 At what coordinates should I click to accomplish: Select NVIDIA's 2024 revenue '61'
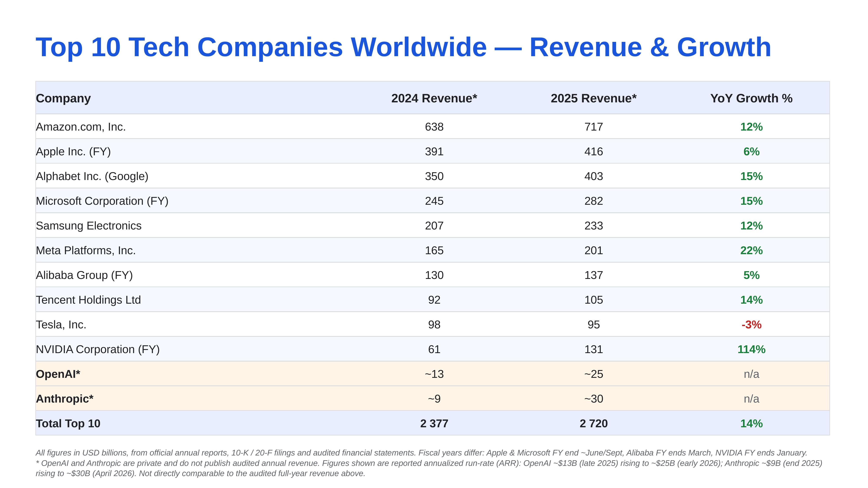coord(434,349)
